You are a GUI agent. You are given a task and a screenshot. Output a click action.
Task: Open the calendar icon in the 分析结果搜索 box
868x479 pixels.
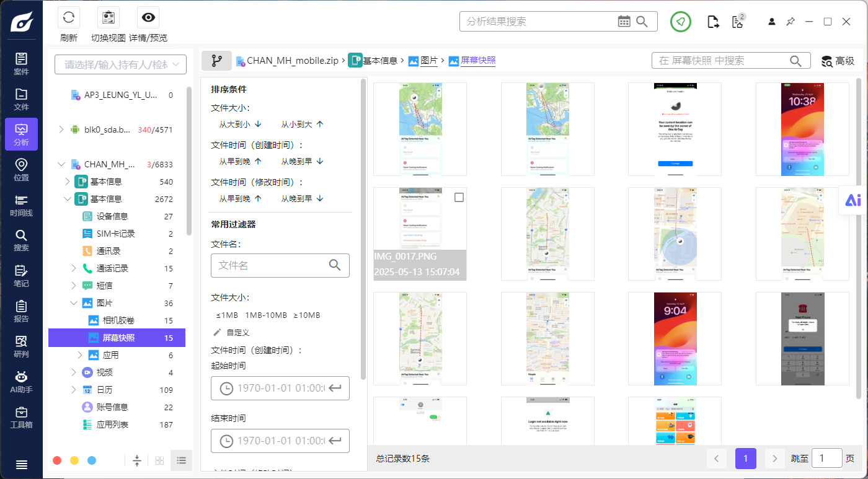(x=624, y=22)
